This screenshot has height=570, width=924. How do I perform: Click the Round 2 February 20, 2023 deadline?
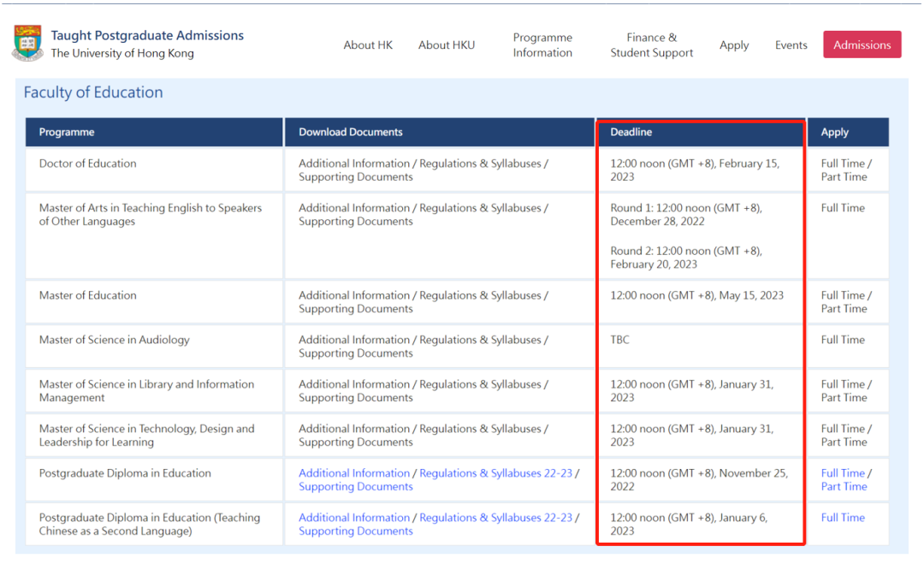[686, 258]
